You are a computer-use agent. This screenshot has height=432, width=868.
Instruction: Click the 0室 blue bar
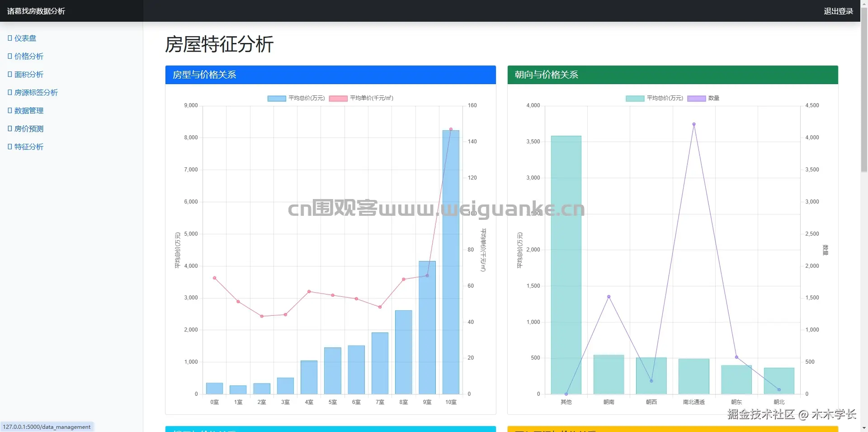(x=214, y=389)
